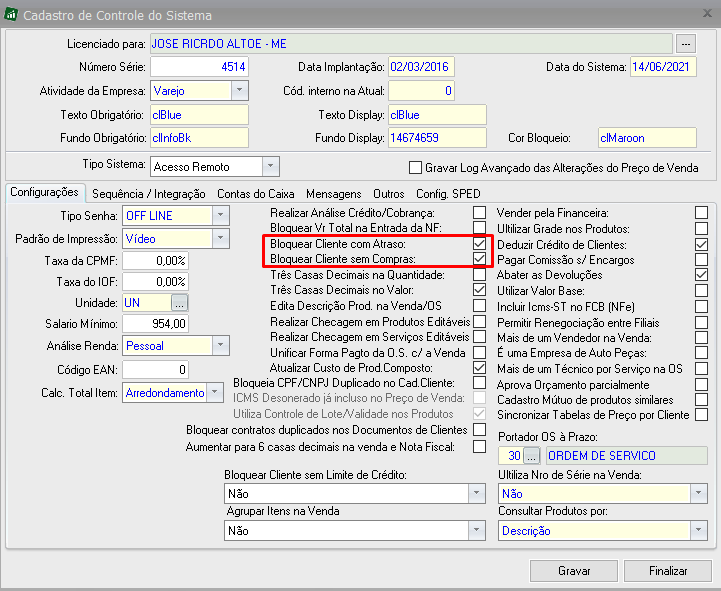Uncheck Deduzir Crédito de Clientes
The height and width of the screenshot is (591, 721).
pyautogui.click(x=701, y=244)
